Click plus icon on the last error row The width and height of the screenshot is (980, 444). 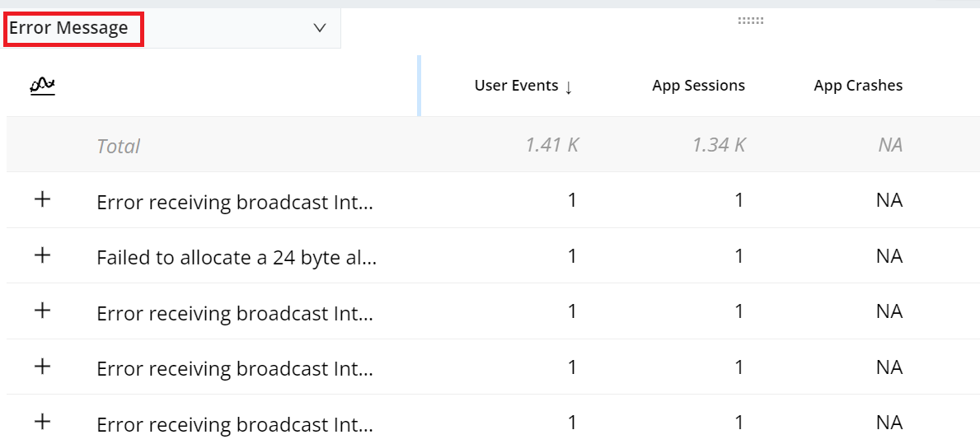[x=42, y=423]
